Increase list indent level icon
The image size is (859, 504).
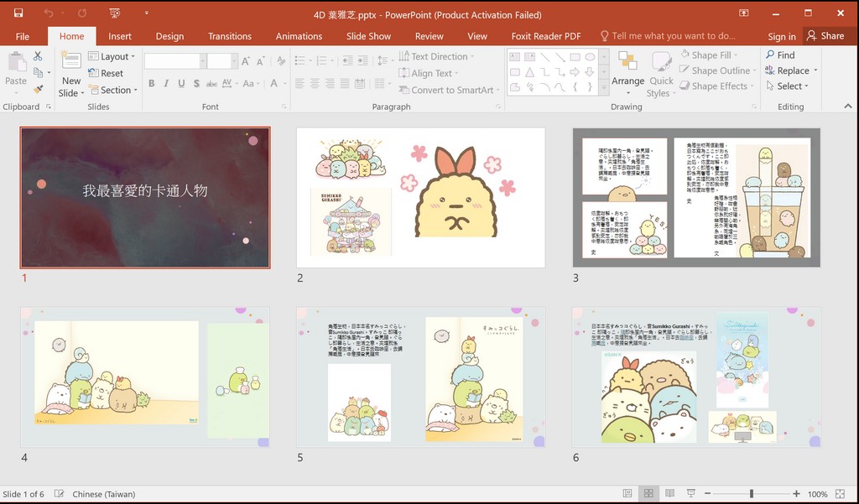click(x=362, y=61)
